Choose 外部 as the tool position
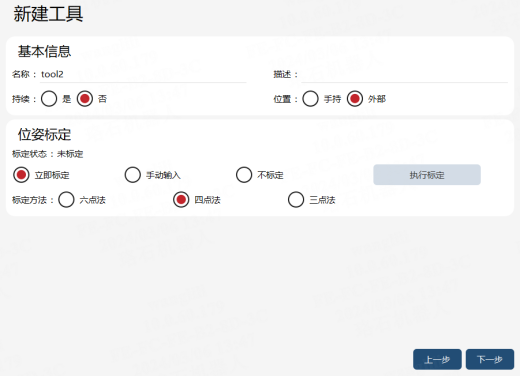 355,99
